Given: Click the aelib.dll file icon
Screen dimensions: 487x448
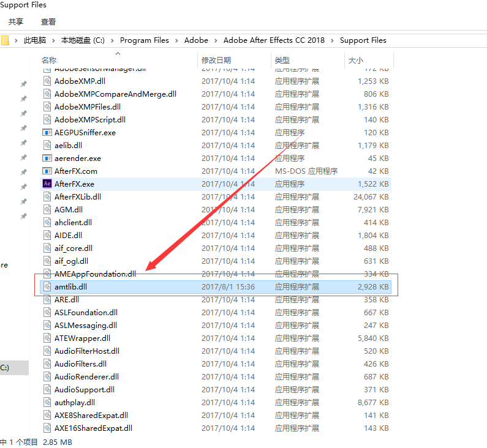Looking at the screenshot, I should coord(47,145).
